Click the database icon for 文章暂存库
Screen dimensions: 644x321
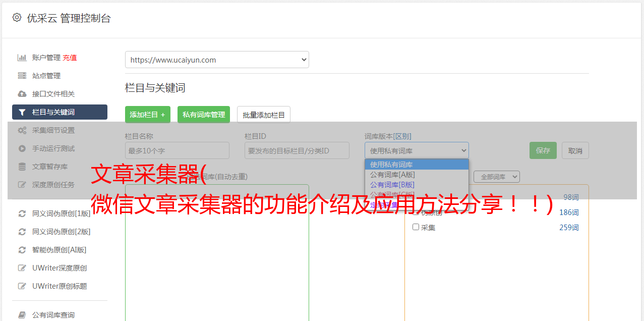(x=22, y=167)
